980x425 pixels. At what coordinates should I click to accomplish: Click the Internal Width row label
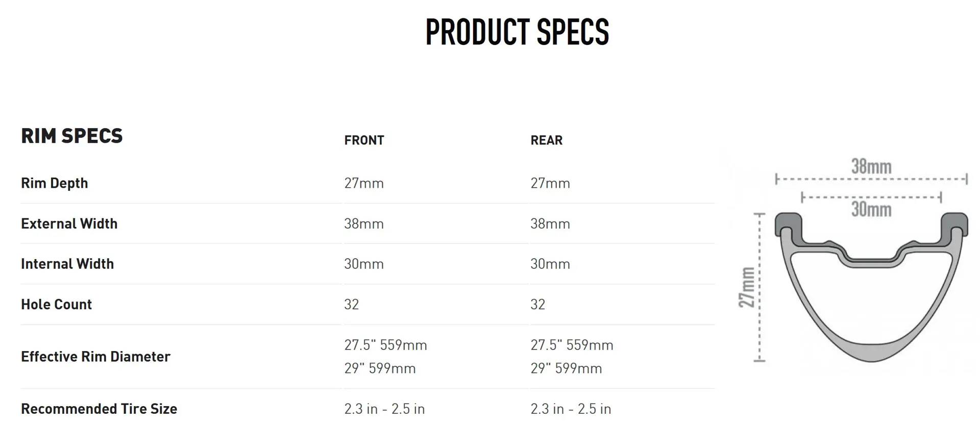click(67, 264)
